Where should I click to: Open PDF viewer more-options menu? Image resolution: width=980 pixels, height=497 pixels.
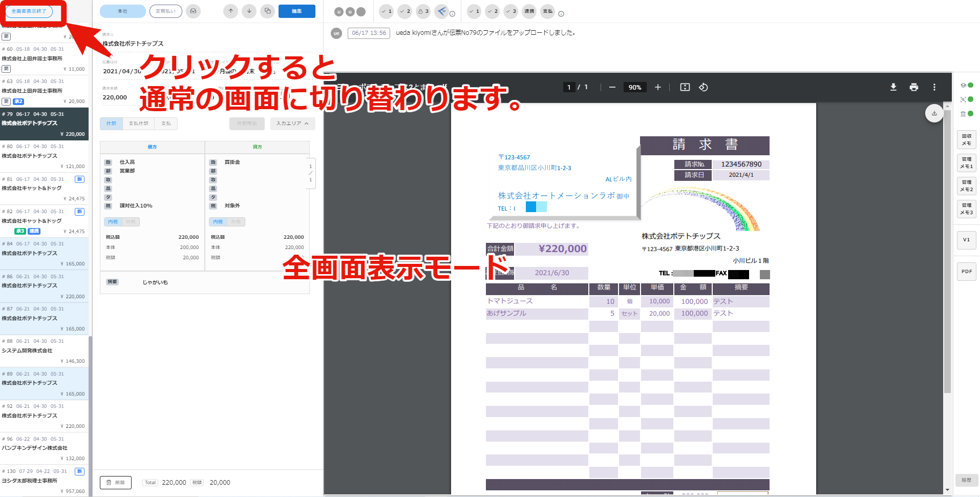[934, 87]
